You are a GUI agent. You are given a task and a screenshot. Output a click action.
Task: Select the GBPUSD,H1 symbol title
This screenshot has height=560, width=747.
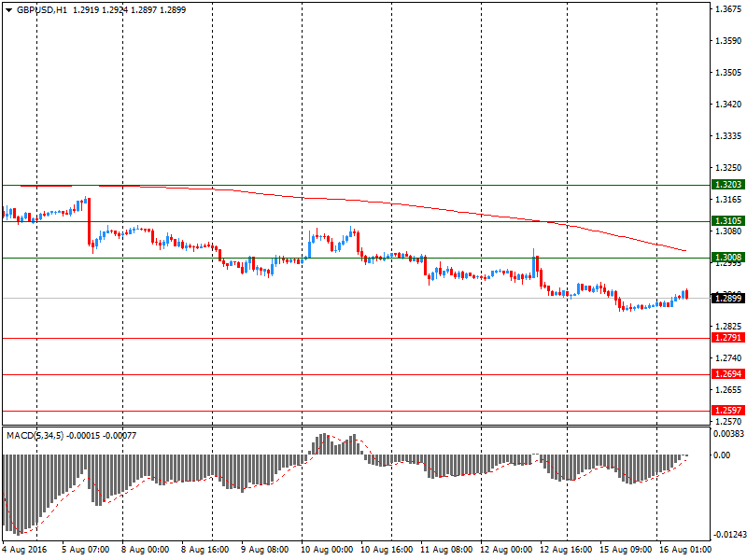(x=42, y=10)
